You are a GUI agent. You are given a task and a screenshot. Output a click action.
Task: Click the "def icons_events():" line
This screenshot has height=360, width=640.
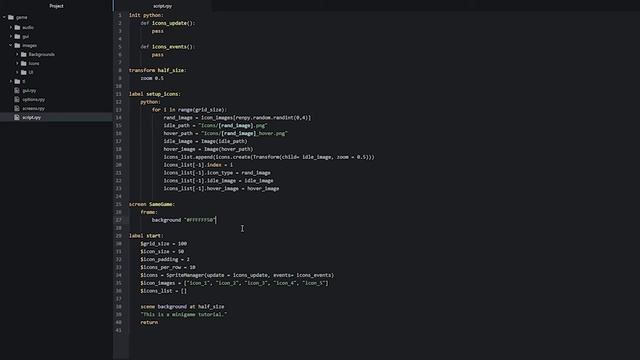pos(168,47)
